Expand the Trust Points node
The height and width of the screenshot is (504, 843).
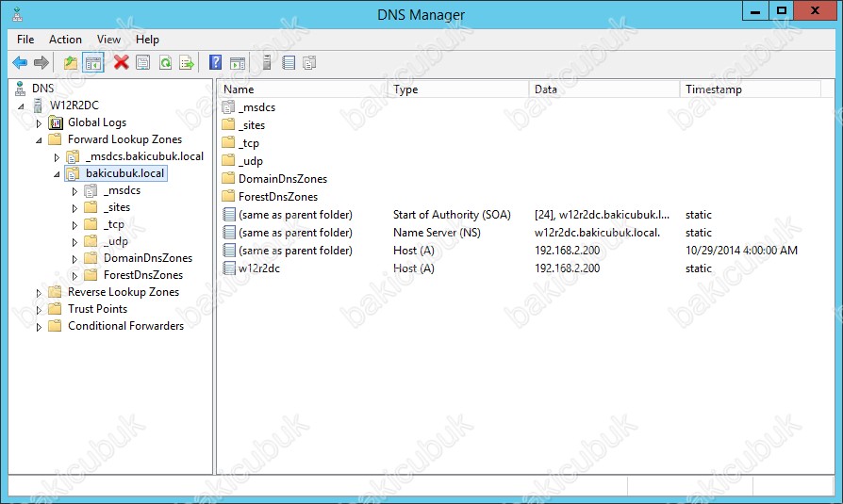point(39,310)
